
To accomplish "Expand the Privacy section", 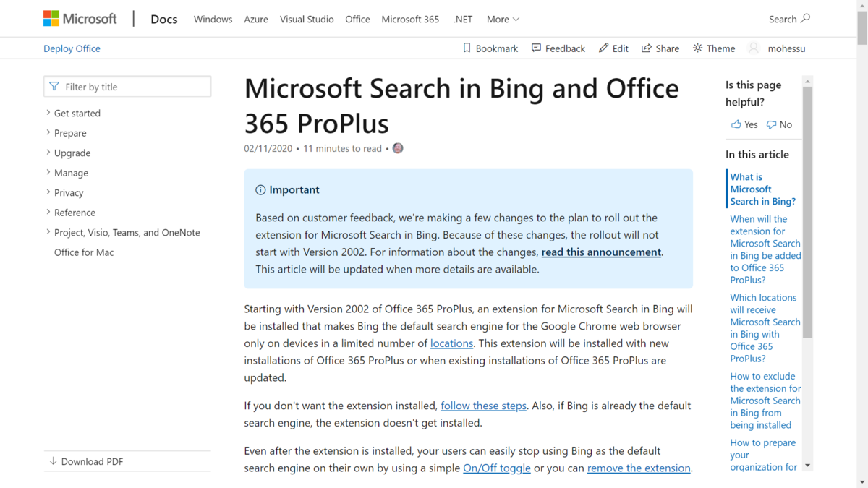I will [48, 192].
